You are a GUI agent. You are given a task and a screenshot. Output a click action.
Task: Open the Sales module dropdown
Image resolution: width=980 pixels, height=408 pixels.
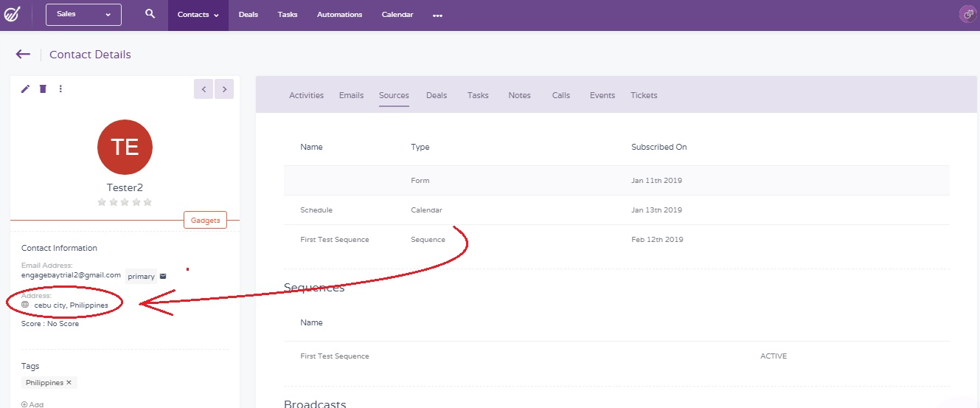[x=83, y=14]
